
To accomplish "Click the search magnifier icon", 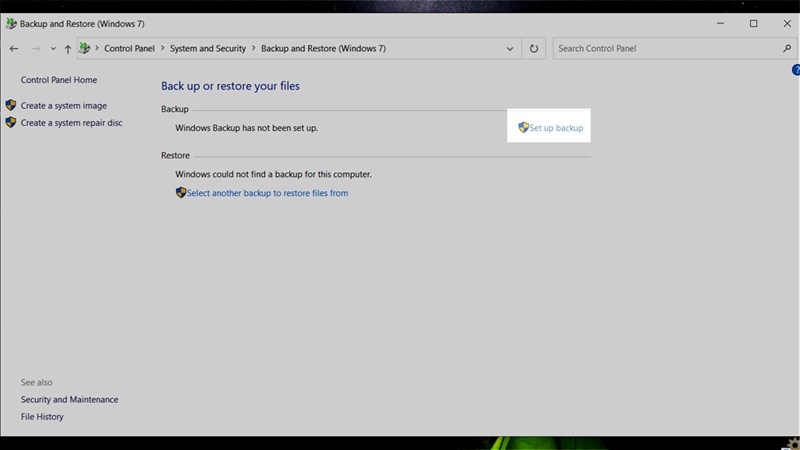I will pos(787,48).
